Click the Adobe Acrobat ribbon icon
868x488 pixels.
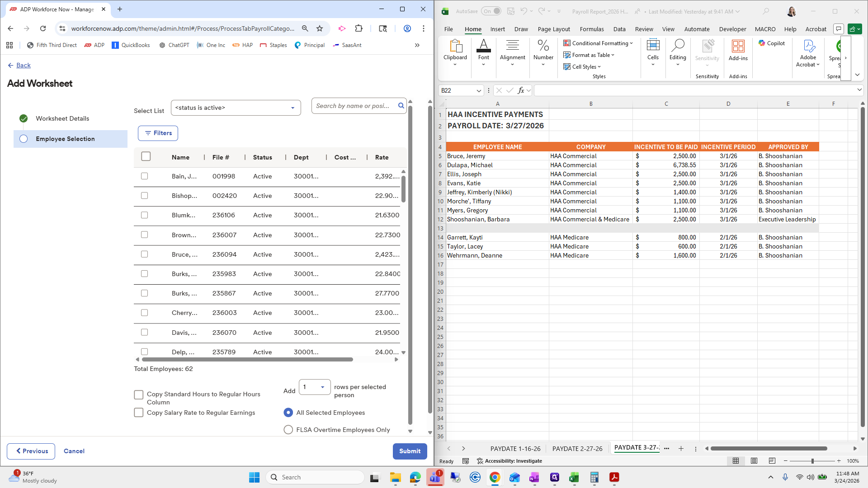pos(808,53)
